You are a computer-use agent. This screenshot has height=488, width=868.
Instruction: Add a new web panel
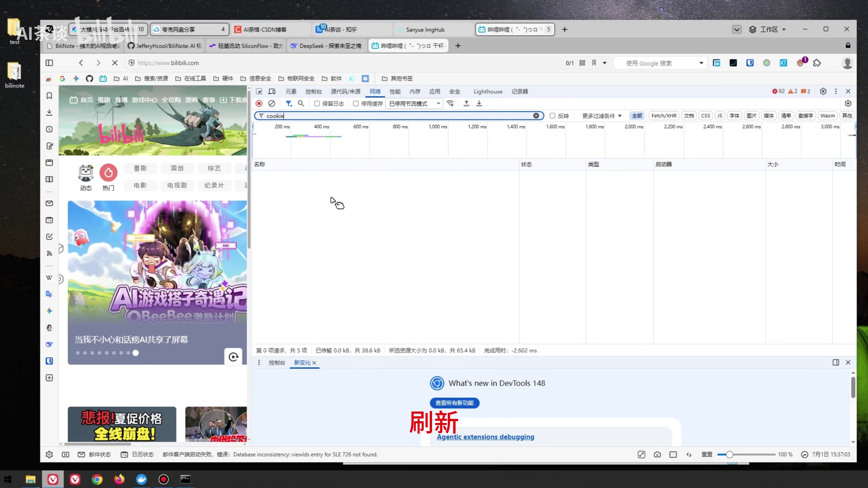click(x=49, y=378)
